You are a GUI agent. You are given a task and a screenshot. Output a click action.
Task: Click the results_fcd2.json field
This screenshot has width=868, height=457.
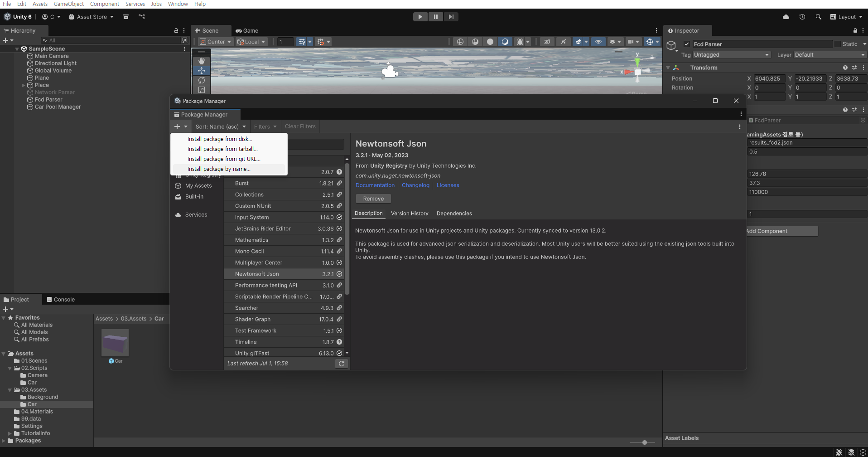[807, 143]
